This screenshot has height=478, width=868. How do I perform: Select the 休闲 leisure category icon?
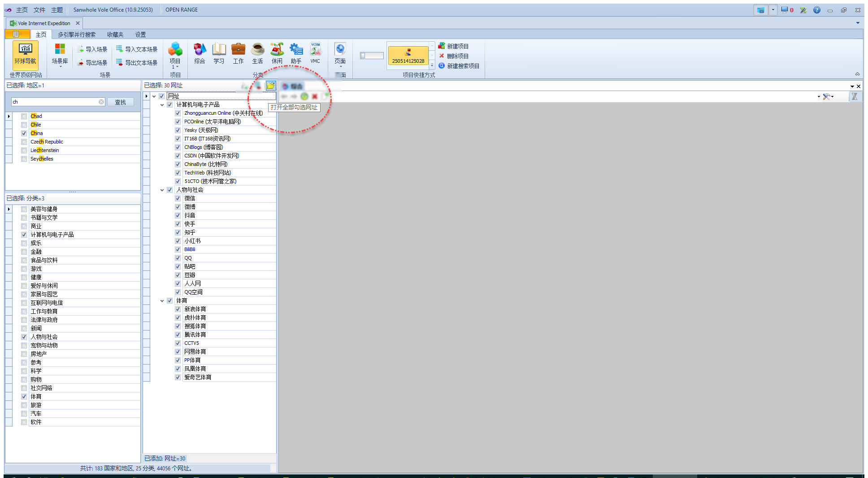click(277, 49)
